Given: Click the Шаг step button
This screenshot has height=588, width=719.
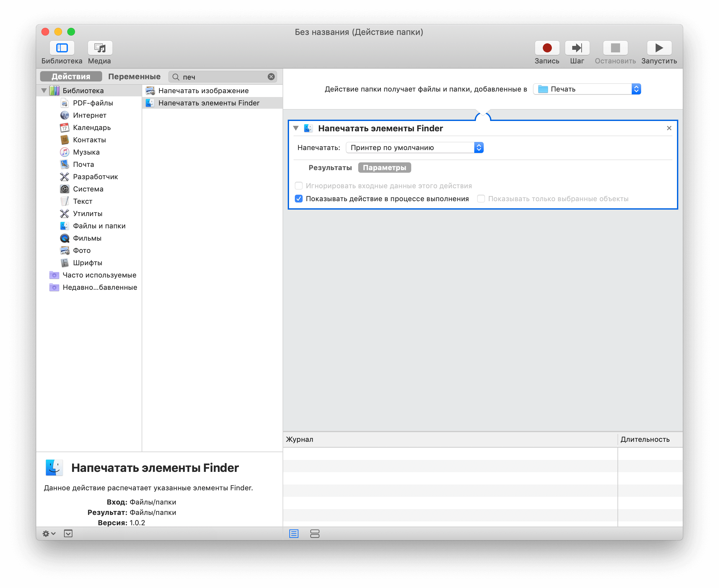Looking at the screenshot, I should [577, 48].
